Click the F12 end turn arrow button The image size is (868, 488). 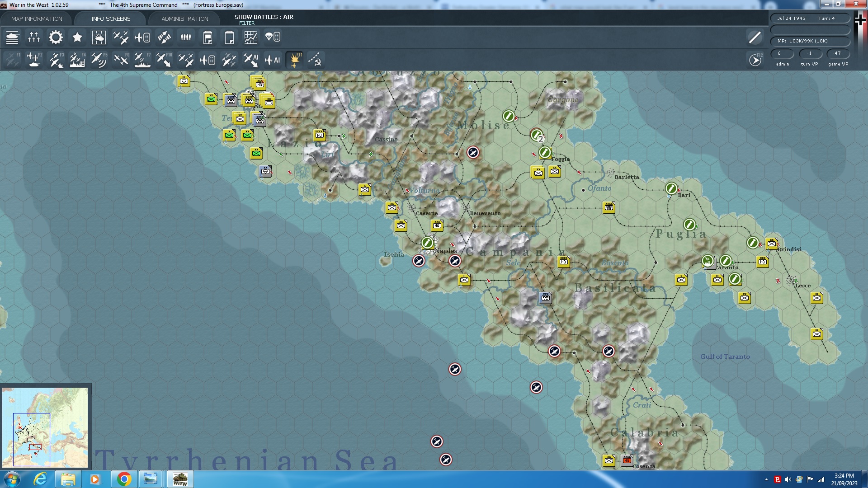click(755, 60)
